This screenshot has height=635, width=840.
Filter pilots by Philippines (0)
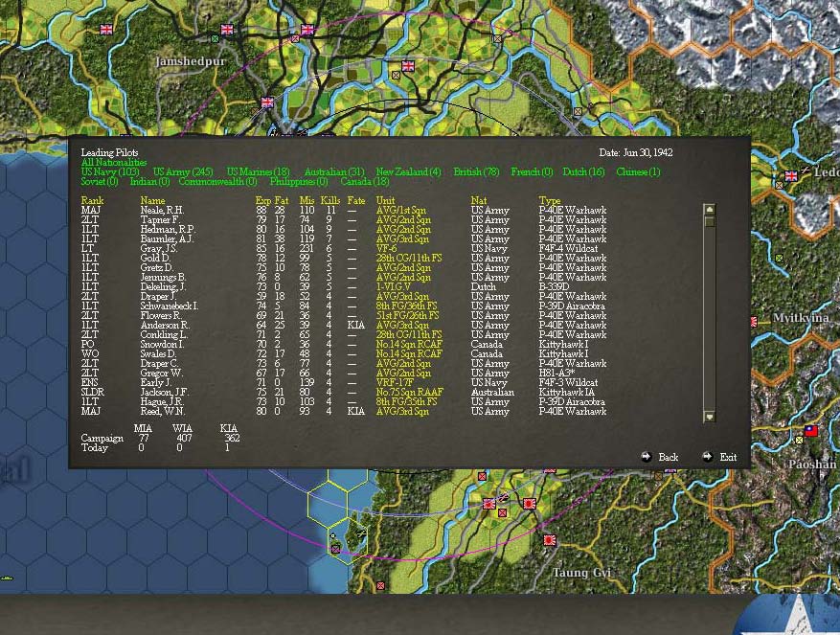[299, 181]
